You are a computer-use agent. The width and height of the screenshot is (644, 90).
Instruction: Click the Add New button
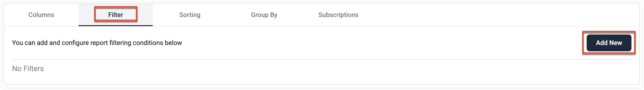coord(609,43)
